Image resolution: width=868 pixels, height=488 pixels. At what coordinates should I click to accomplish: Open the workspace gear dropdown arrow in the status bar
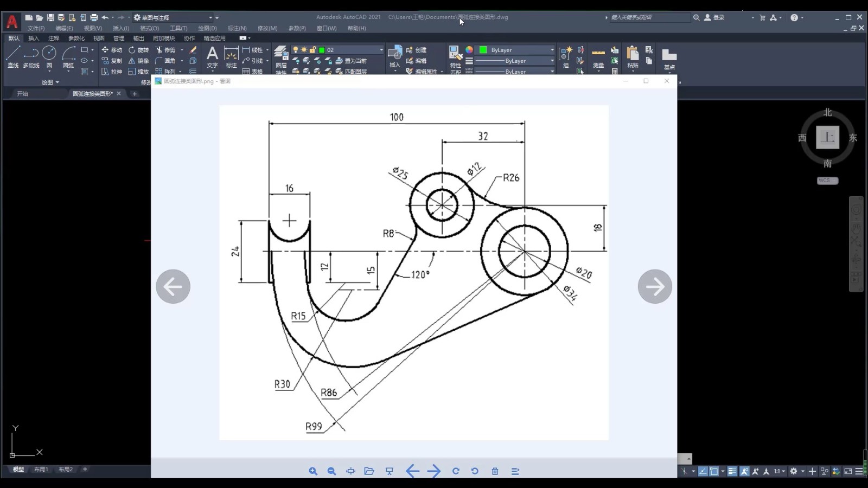(803, 471)
